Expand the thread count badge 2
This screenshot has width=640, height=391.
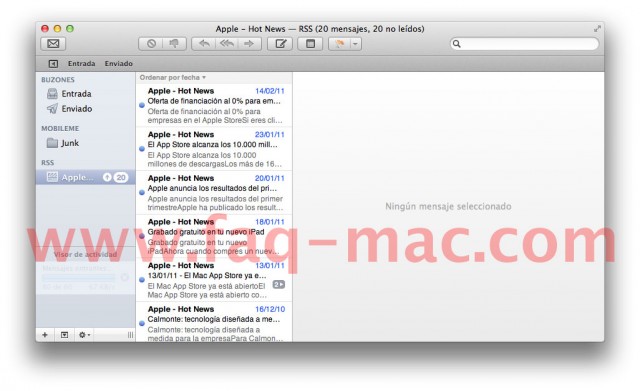(279, 284)
